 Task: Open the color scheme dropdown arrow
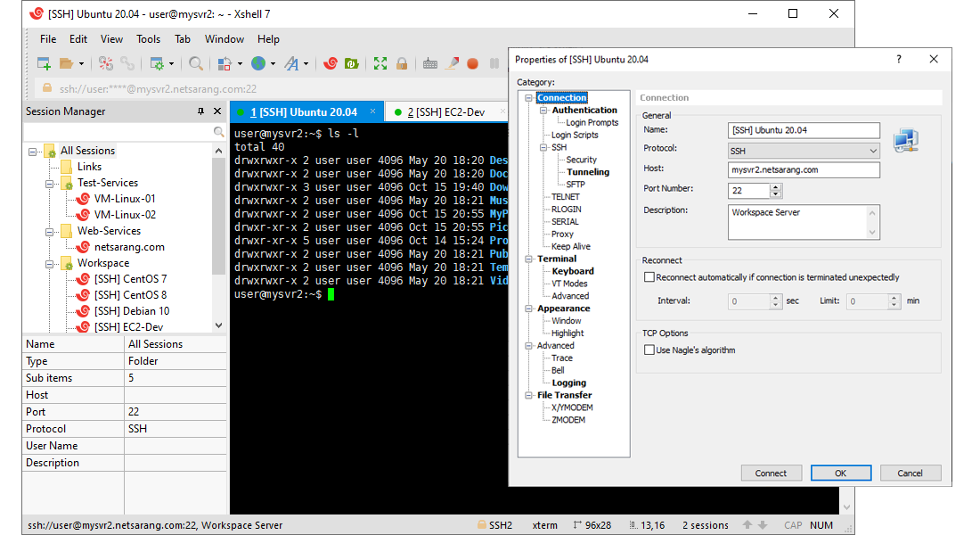pos(240,64)
